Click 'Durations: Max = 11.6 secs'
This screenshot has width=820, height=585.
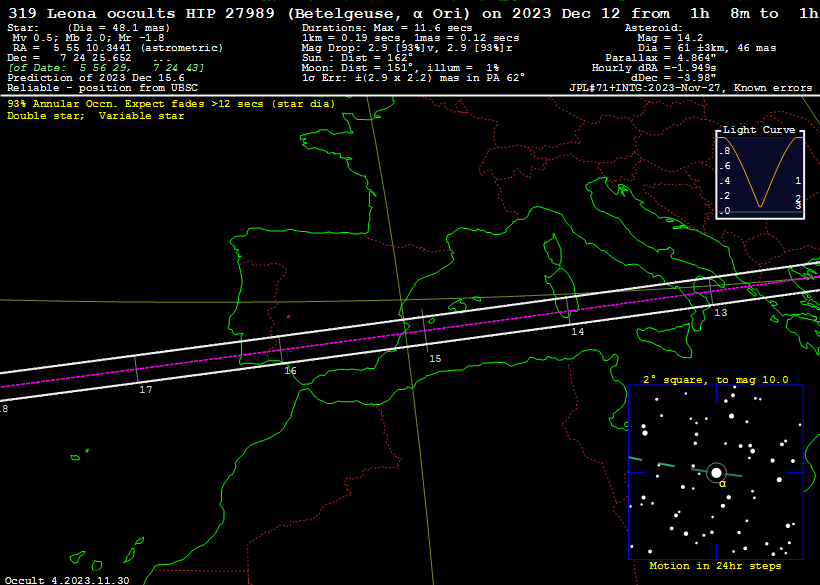(387, 28)
